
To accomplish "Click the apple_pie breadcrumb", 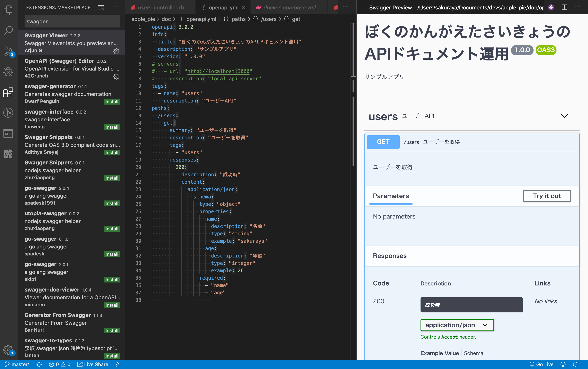I will pyautogui.click(x=143, y=19).
